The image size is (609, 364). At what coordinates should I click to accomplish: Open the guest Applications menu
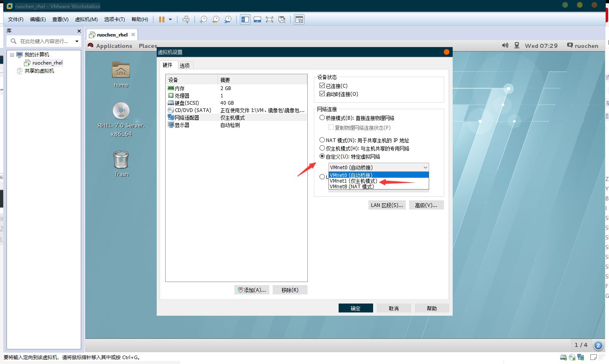[114, 46]
